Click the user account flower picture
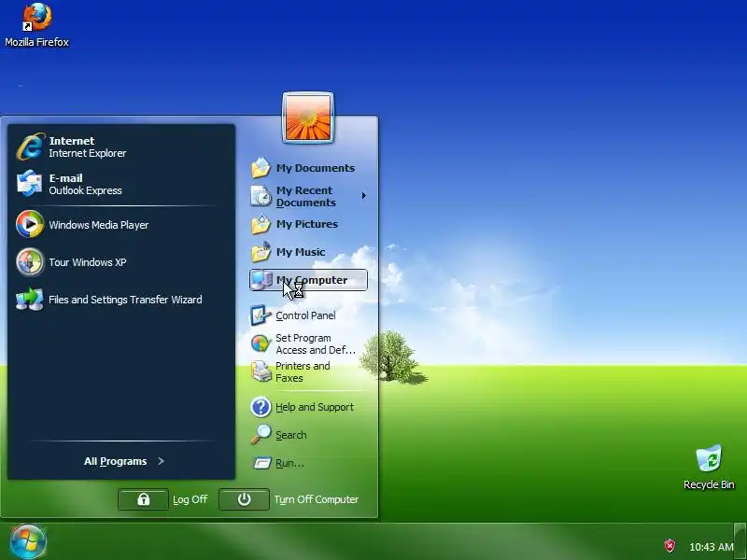747x560 pixels. click(x=308, y=118)
